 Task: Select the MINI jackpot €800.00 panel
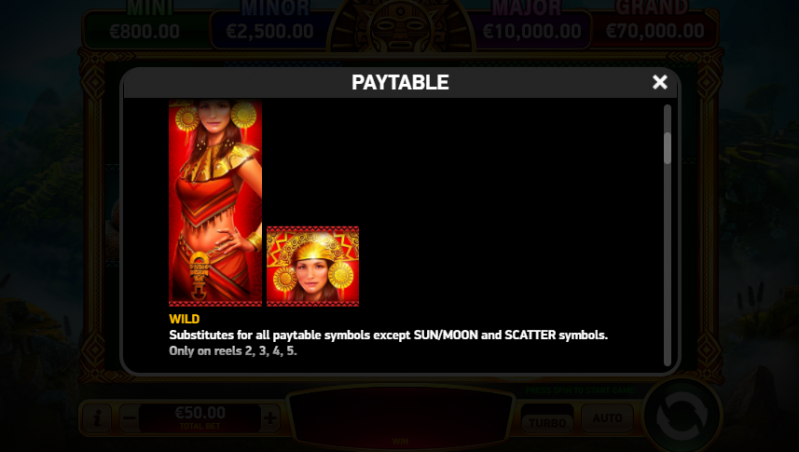(146, 26)
